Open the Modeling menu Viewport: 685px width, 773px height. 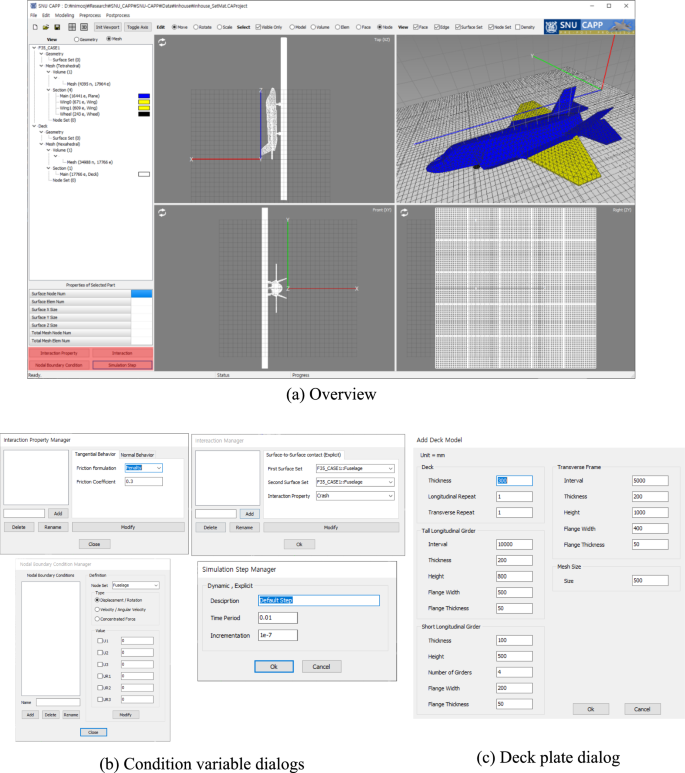click(65, 15)
